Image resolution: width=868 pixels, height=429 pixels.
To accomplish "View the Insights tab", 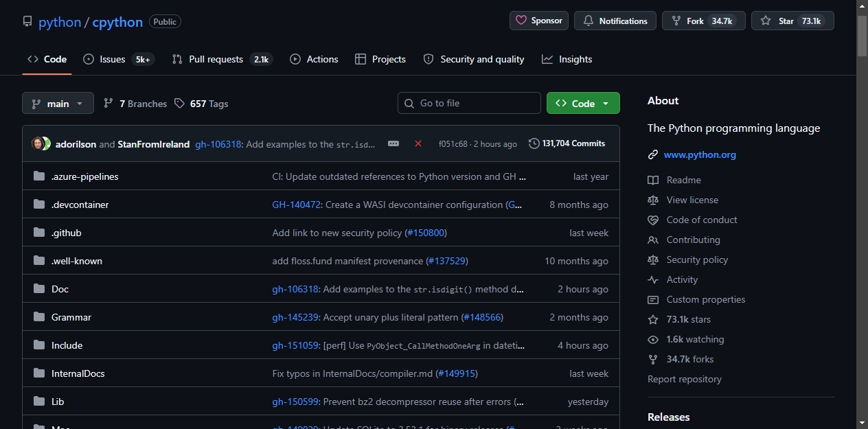I will pyautogui.click(x=567, y=59).
